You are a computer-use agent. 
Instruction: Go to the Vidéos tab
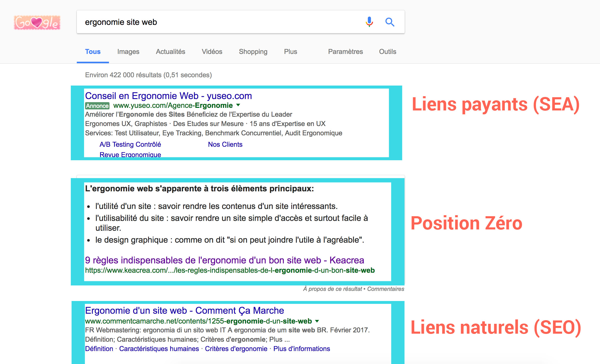click(212, 52)
